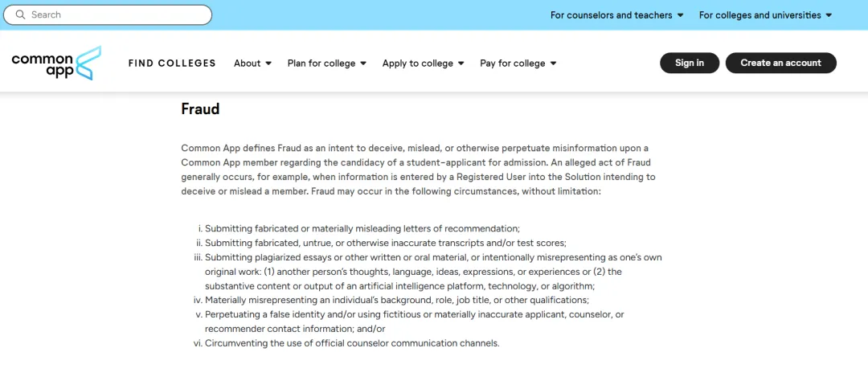Expand the For colleges and universities menu
The height and width of the screenshot is (381, 868).
(x=766, y=15)
